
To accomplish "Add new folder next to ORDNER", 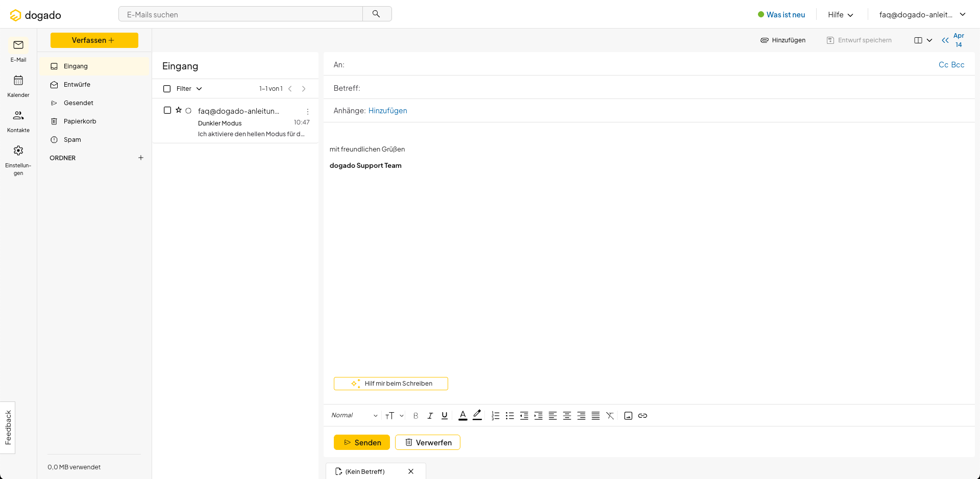I will (x=141, y=158).
